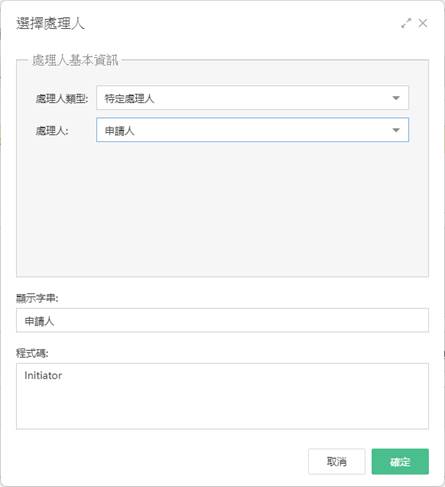Image resolution: width=445 pixels, height=487 pixels.
Task: Click the 處理人基本資訊 group legend
Action: (75, 60)
